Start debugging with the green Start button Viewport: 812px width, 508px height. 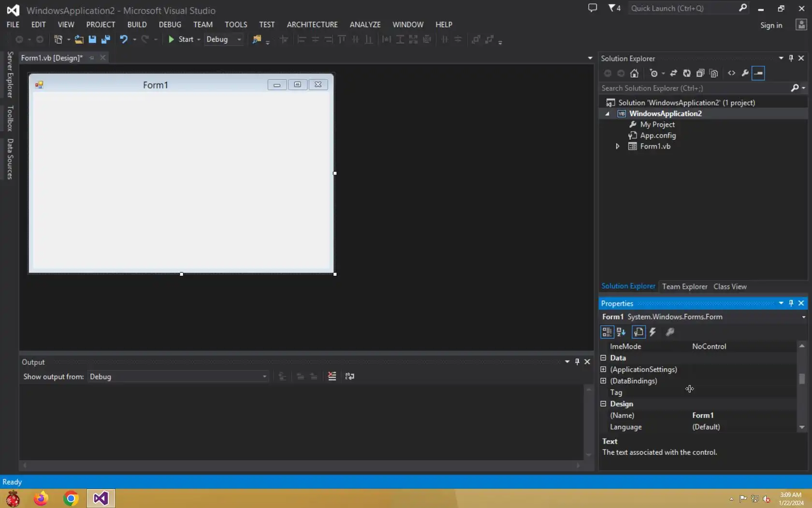point(181,40)
